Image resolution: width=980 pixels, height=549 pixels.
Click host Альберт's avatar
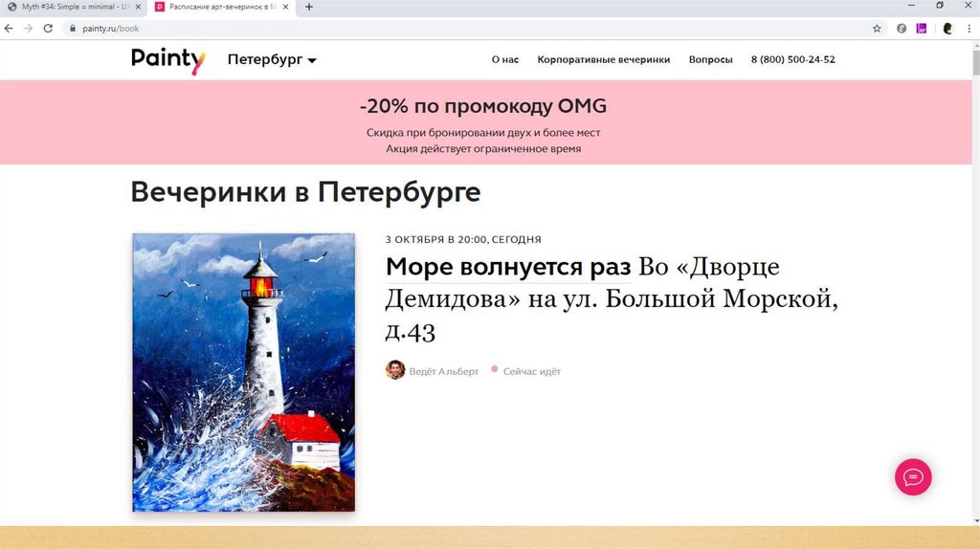[395, 370]
